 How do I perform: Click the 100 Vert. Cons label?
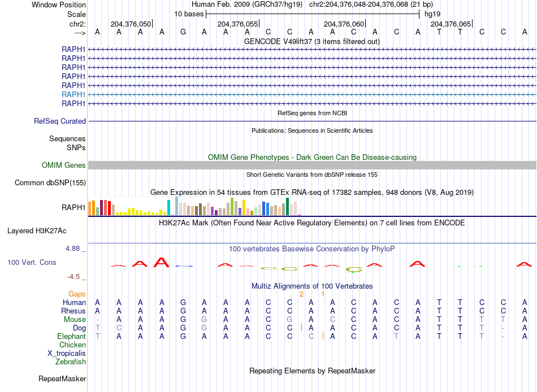pyautogui.click(x=32, y=263)
